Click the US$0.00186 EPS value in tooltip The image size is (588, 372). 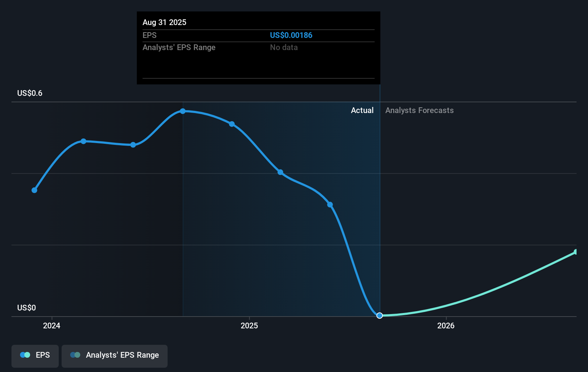[x=291, y=35]
